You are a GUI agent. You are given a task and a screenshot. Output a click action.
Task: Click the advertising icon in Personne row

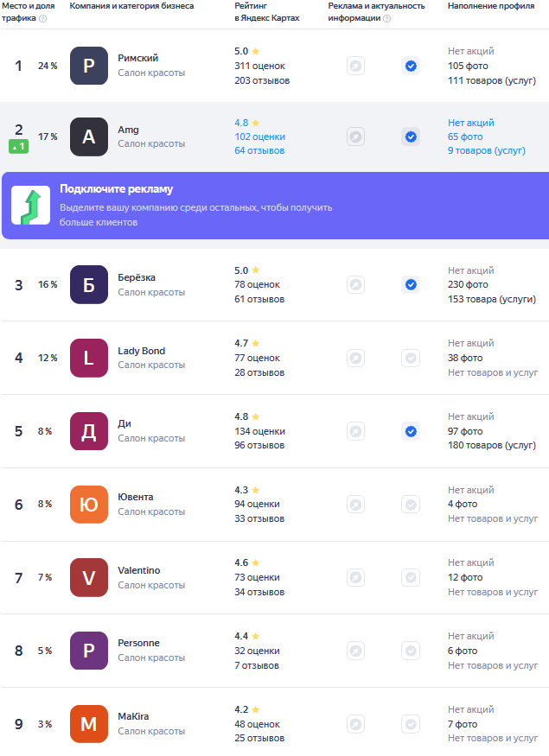tap(355, 651)
